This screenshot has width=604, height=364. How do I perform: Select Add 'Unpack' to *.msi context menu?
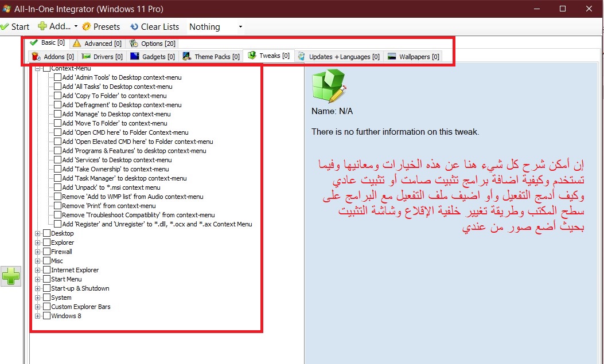[x=111, y=187]
